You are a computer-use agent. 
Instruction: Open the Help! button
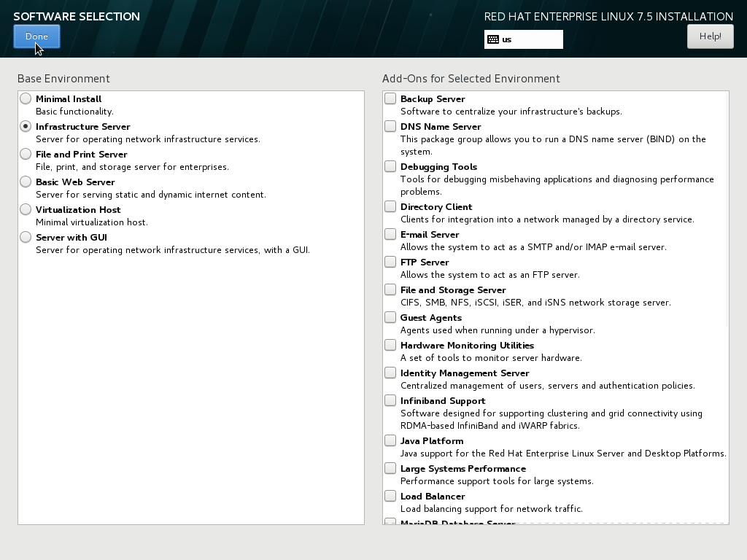[x=710, y=36]
